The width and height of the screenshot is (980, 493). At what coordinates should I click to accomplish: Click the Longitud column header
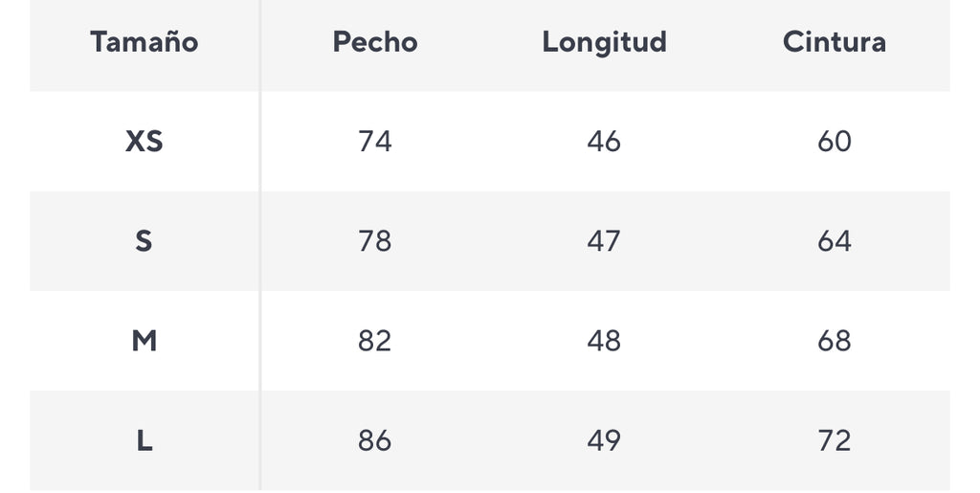604,42
